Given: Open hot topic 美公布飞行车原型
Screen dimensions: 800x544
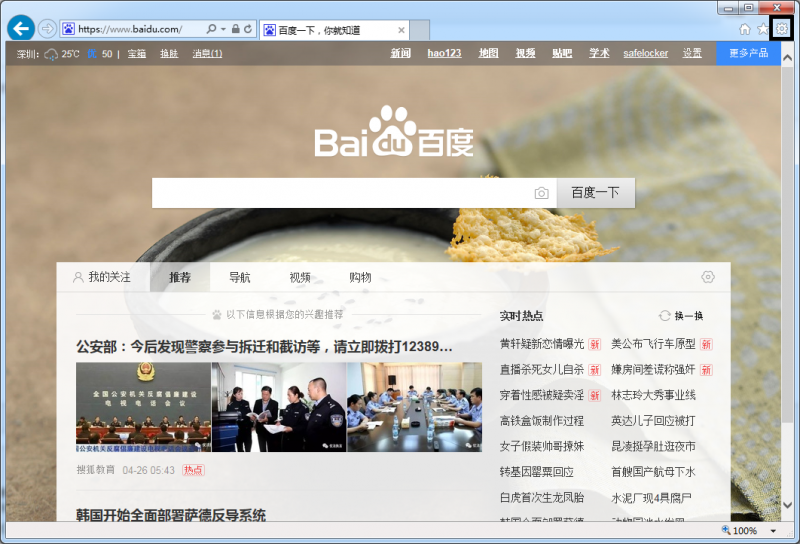Looking at the screenshot, I should (653, 344).
